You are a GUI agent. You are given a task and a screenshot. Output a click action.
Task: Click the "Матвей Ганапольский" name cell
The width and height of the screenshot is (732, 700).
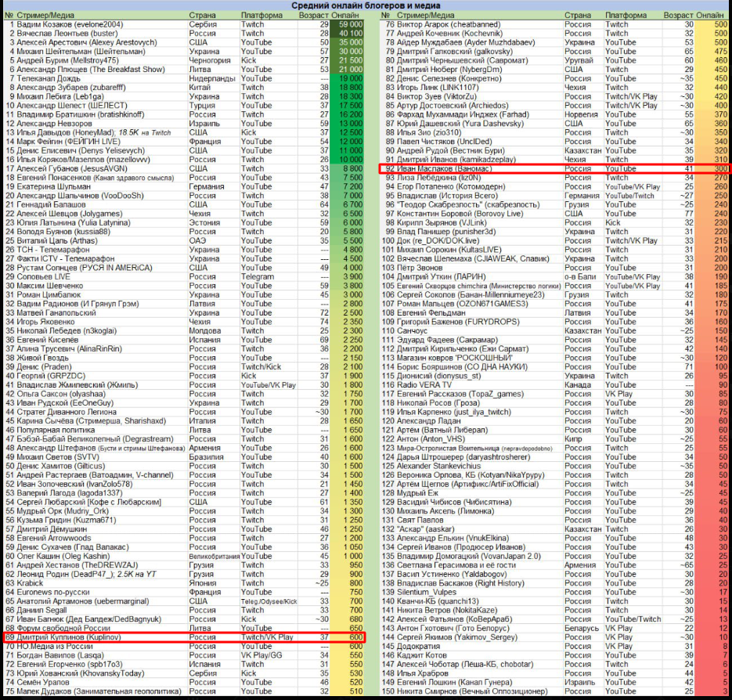point(56,313)
